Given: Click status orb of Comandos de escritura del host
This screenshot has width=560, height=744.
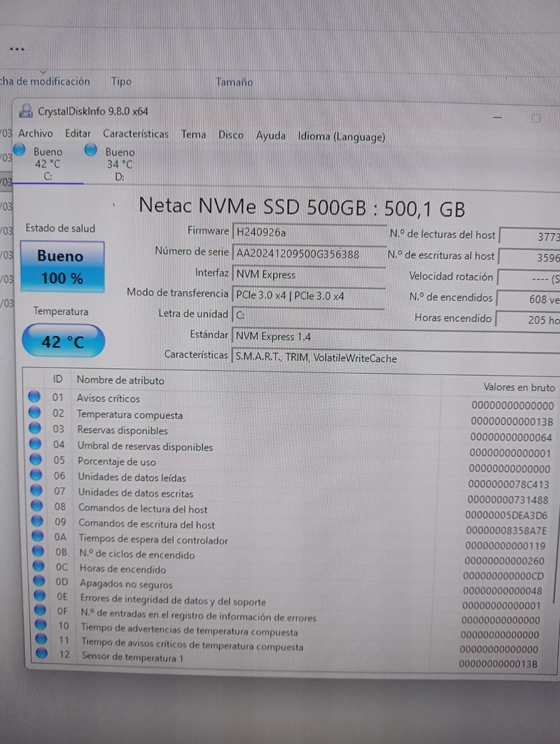Looking at the screenshot, I should (x=38, y=521).
